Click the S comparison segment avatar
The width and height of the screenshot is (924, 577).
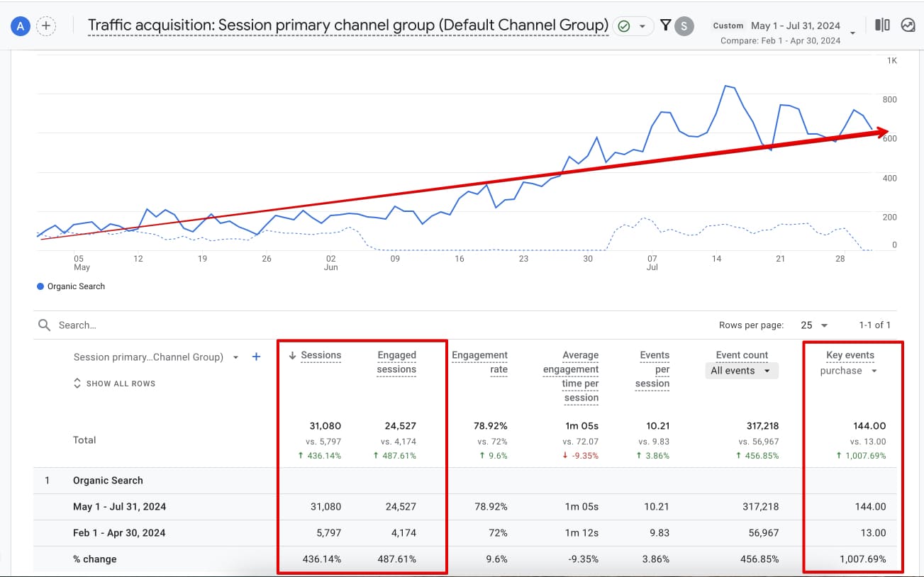click(682, 25)
